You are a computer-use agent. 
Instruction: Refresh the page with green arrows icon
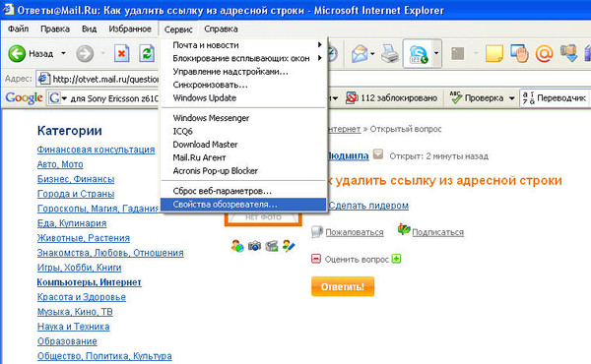click(x=147, y=54)
